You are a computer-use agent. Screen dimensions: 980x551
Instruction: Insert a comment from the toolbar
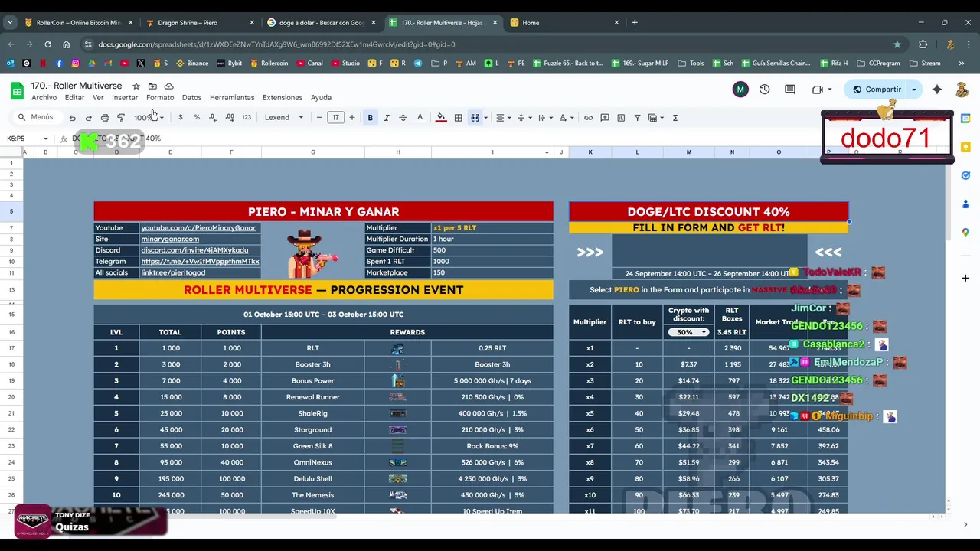605,118
